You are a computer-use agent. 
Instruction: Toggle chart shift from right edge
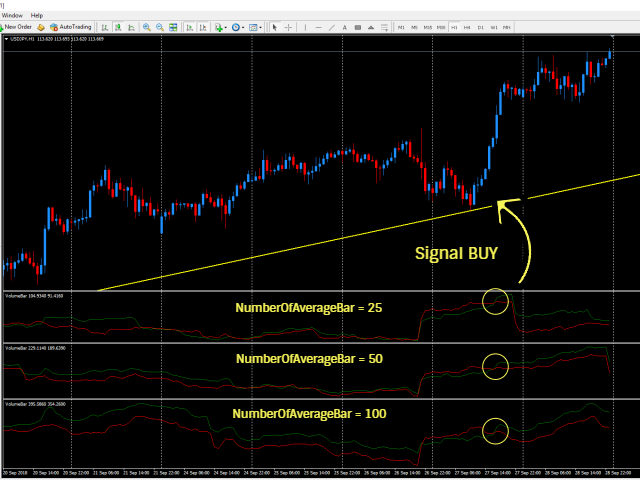pyautogui.click(x=203, y=27)
